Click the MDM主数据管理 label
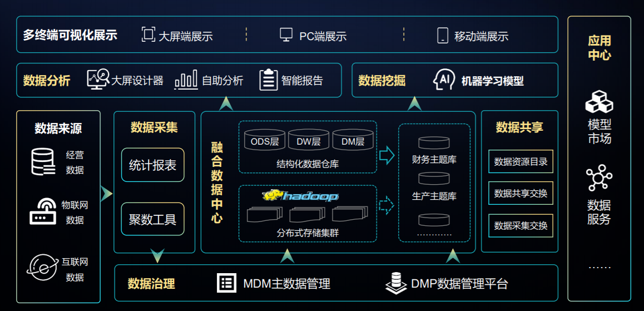This screenshot has width=644, height=311. click(286, 284)
